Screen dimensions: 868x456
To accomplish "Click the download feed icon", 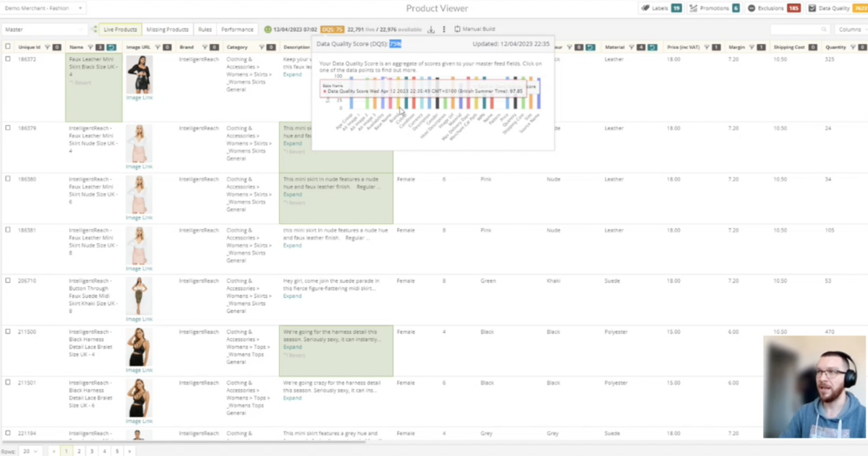I will coord(431,29).
